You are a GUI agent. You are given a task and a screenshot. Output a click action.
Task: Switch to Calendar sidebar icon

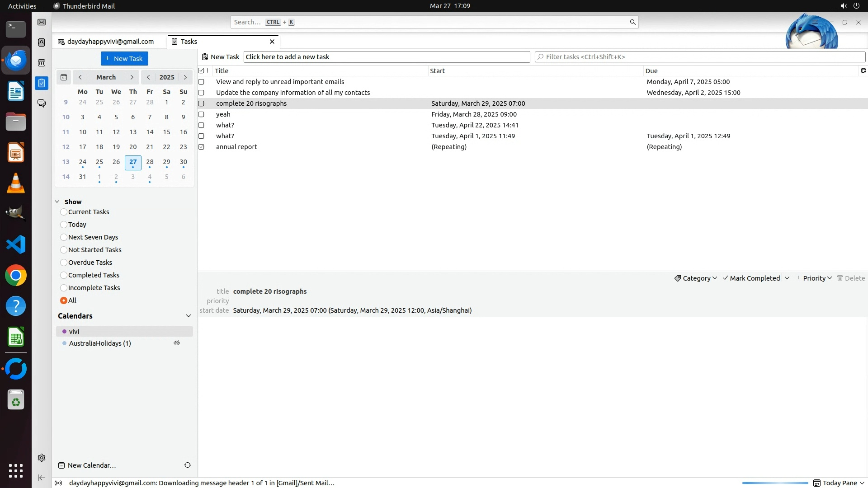pyautogui.click(x=42, y=63)
